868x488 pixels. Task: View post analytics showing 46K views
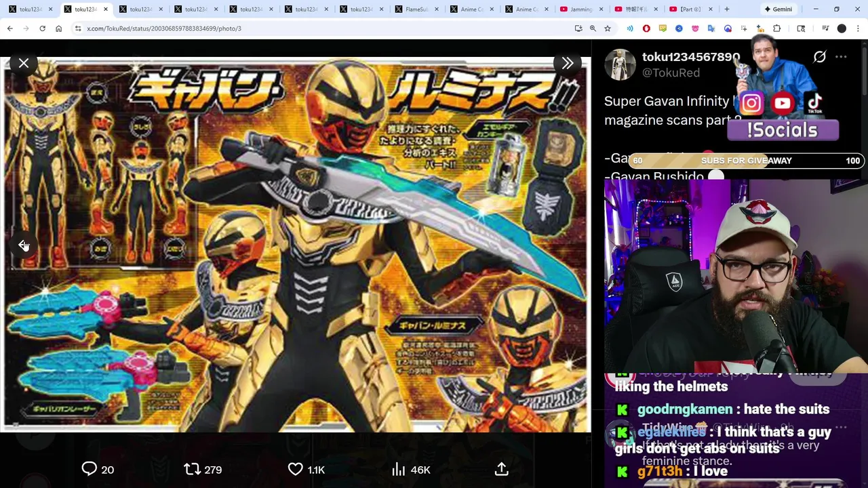411,469
